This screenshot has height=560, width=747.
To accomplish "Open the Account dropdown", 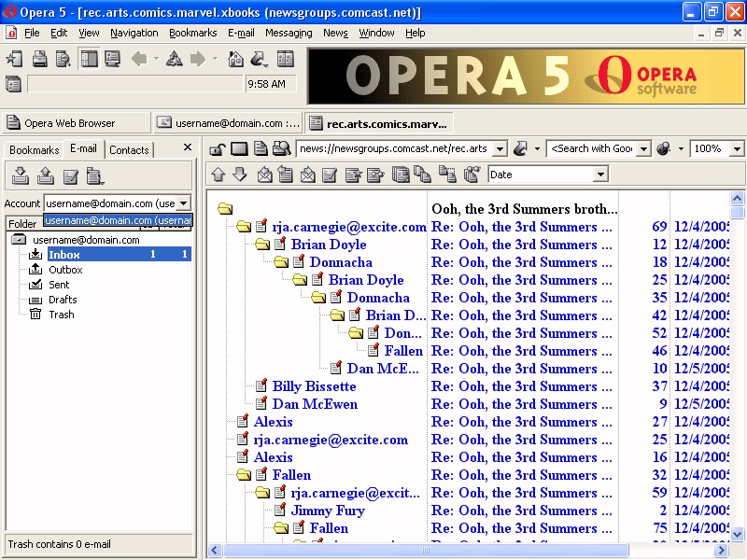I will tap(183, 203).
